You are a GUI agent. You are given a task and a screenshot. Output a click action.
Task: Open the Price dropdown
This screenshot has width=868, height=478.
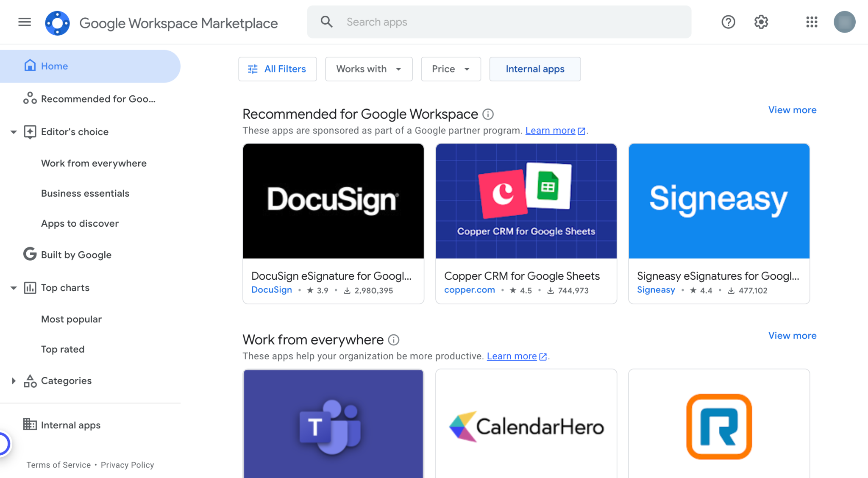pyautogui.click(x=450, y=69)
